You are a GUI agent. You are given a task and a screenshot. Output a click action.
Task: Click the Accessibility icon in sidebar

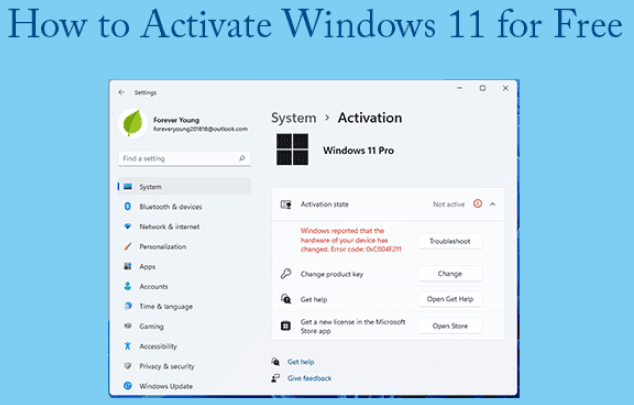click(127, 346)
